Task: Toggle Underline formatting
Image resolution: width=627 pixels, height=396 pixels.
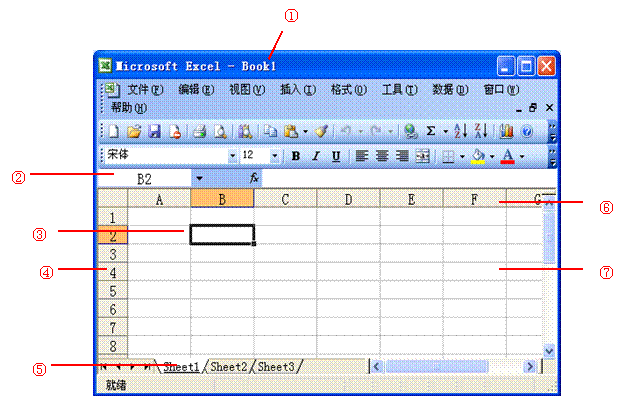Action: (336, 156)
